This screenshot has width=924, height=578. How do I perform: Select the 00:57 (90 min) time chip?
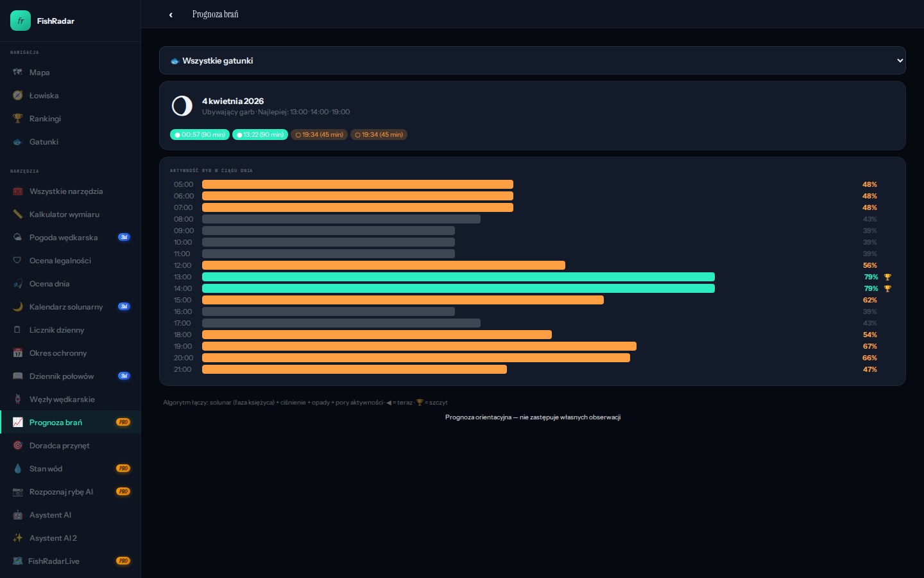point(200,135)
